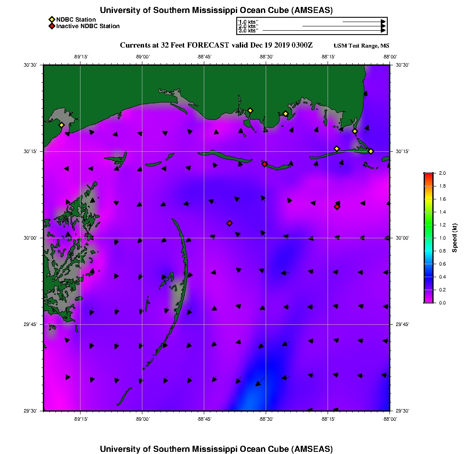The width and height of the screenshot is (476, 454).
Task: Click the yellow NDBC Station legend diamond
Action: 51,19
